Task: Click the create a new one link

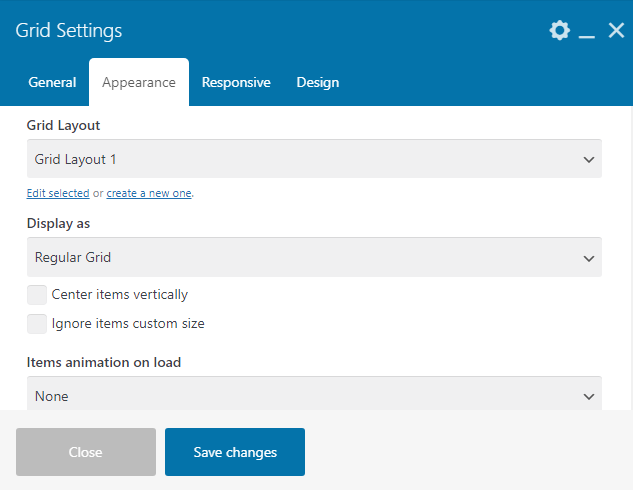Action: 149,193
